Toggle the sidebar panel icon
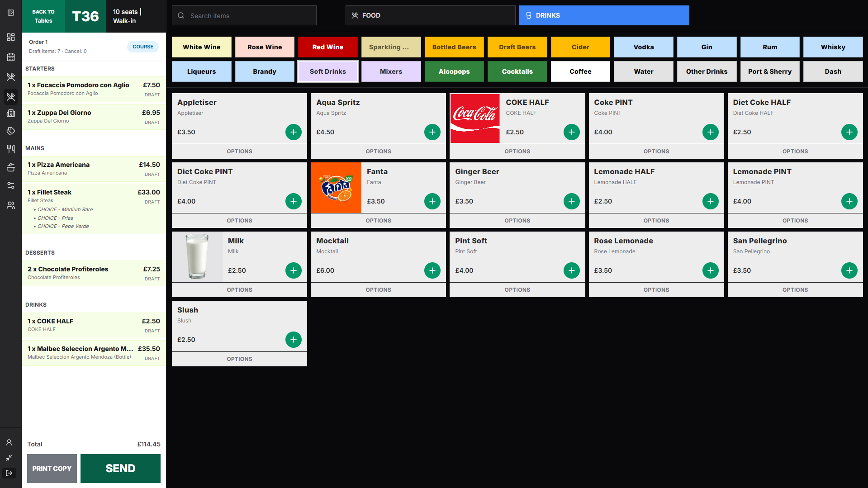 tap(11, 13)
